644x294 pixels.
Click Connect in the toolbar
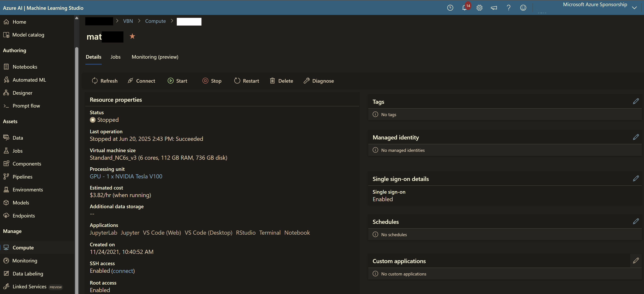point(141,81)
